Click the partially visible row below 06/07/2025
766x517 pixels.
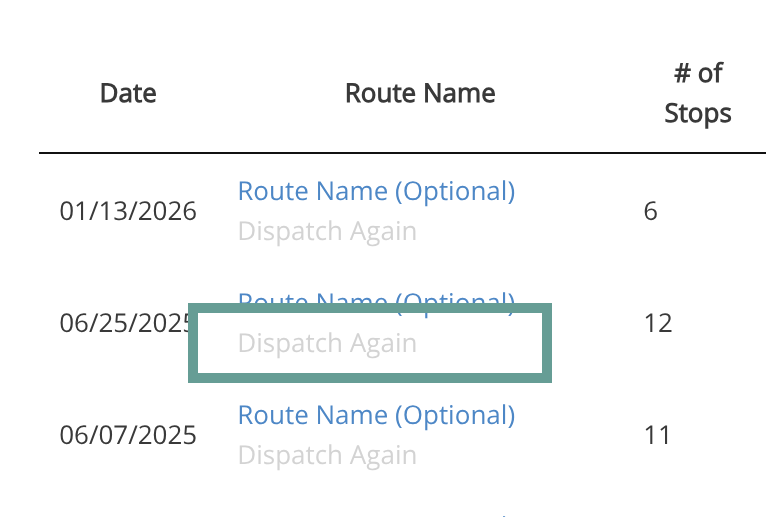point(505,512)
